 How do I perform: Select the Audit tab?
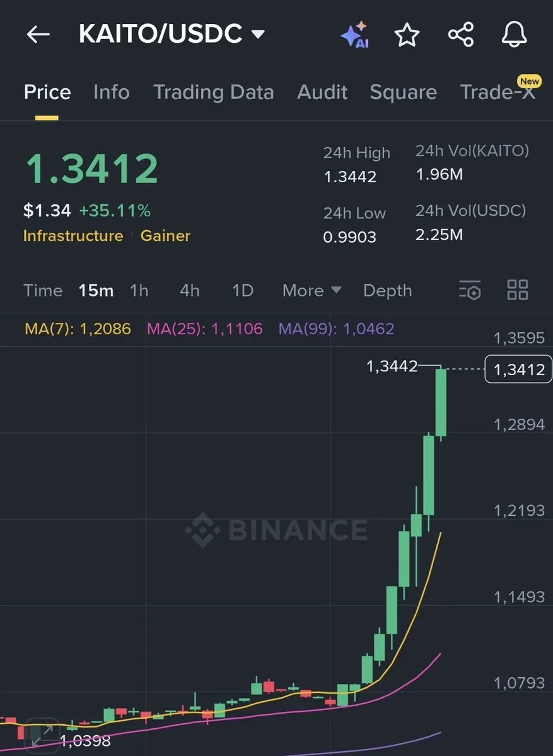click(322, 92)
